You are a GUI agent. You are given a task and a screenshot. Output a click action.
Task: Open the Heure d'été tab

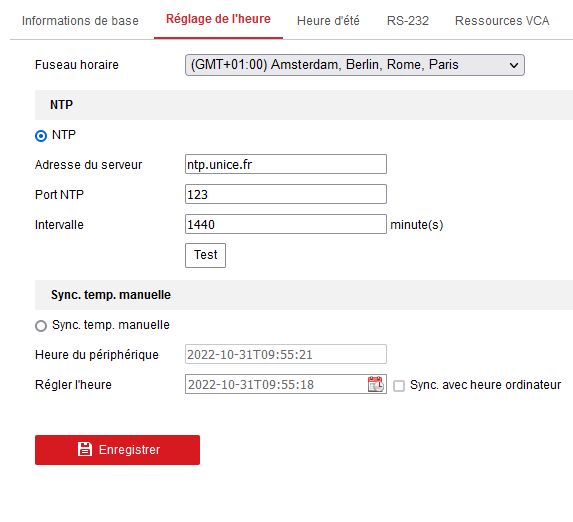(328, 20)
